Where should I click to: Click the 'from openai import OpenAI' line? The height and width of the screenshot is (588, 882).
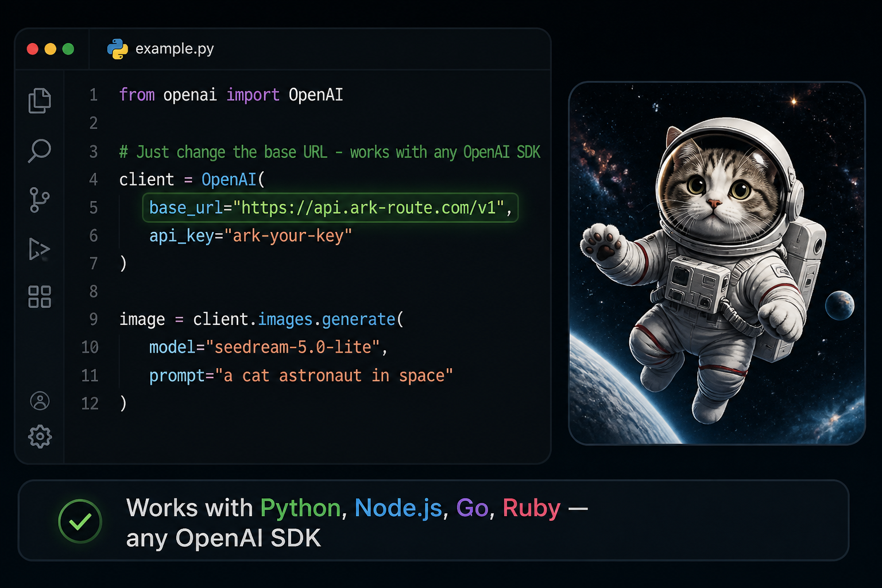231,95
